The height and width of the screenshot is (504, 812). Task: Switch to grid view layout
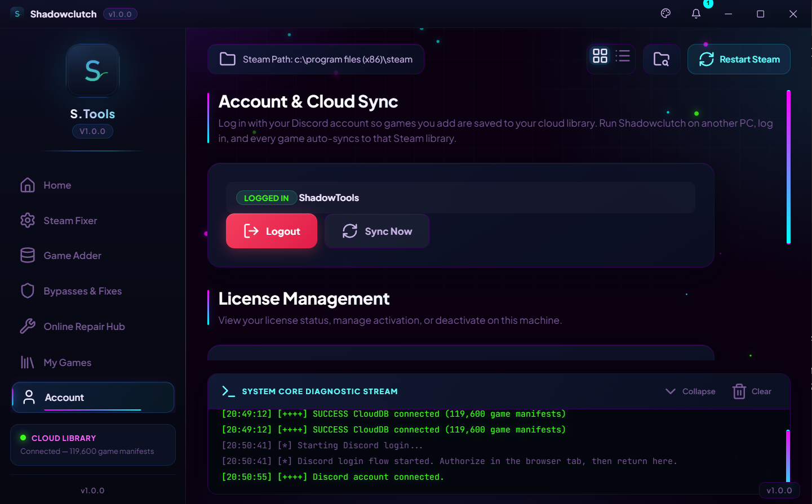[x=600, y=56]
